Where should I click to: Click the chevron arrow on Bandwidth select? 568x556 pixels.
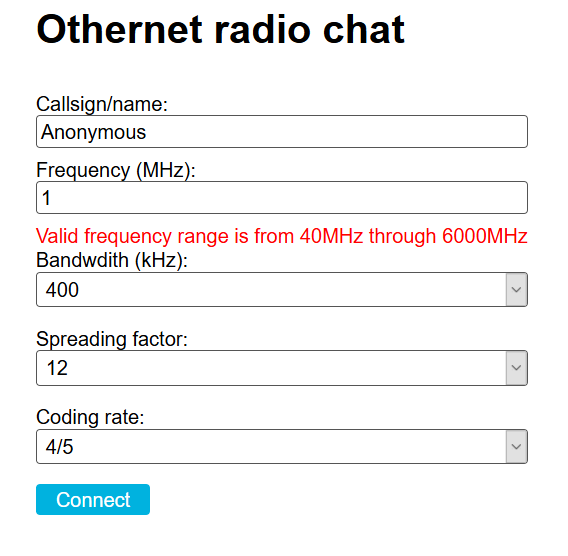click(x=516, y=289)
